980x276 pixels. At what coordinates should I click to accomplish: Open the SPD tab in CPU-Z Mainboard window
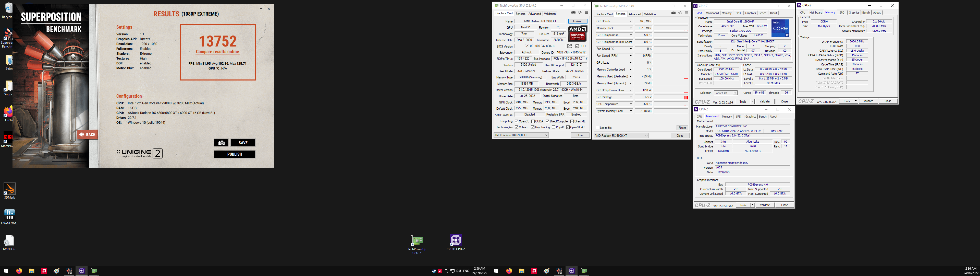pos(738,117)
